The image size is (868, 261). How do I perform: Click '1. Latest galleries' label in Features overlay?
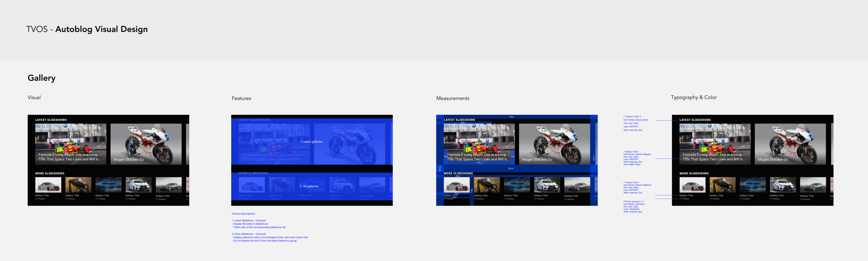311,142
